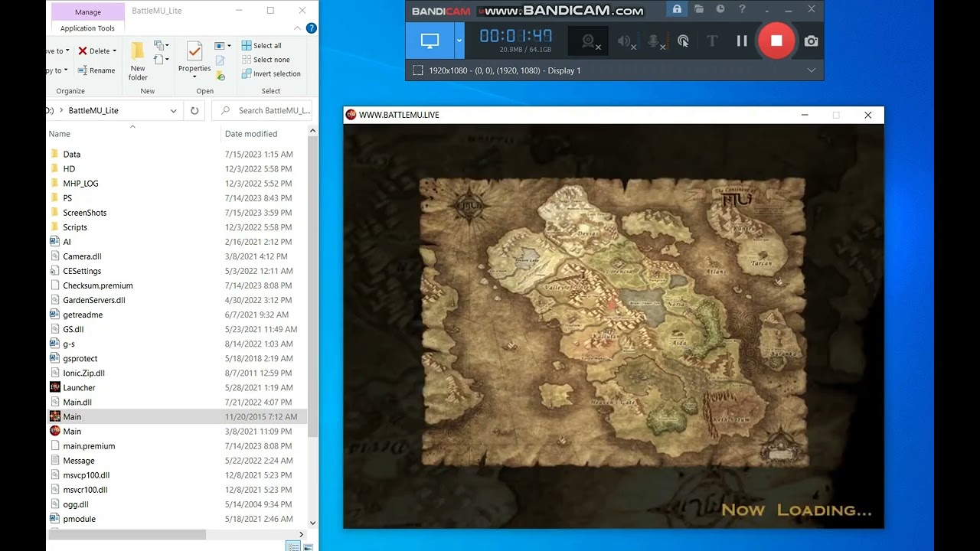Pause the Bandicam recording
Screen dimensions: 980x551
742,41
